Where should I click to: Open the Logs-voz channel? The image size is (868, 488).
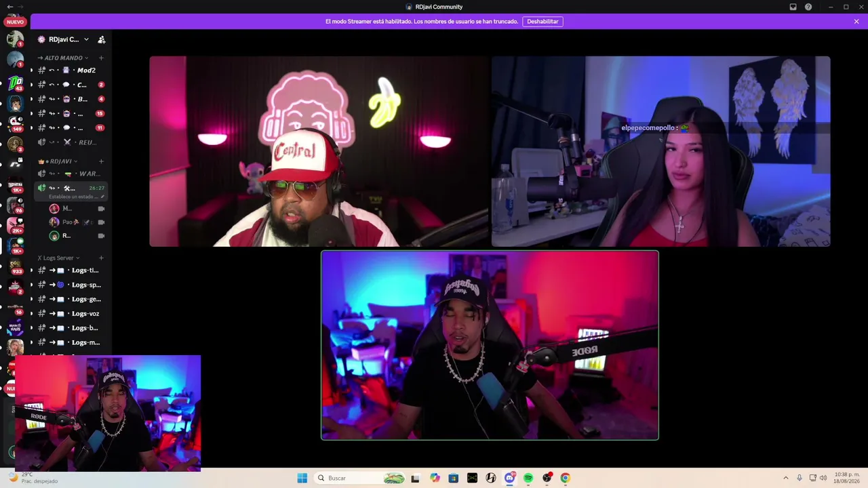71,314
